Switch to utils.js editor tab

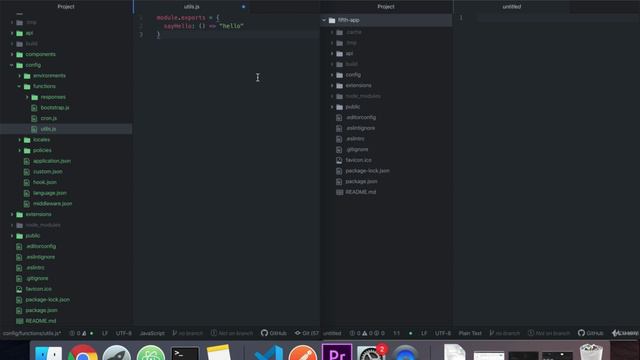[191, 7]
